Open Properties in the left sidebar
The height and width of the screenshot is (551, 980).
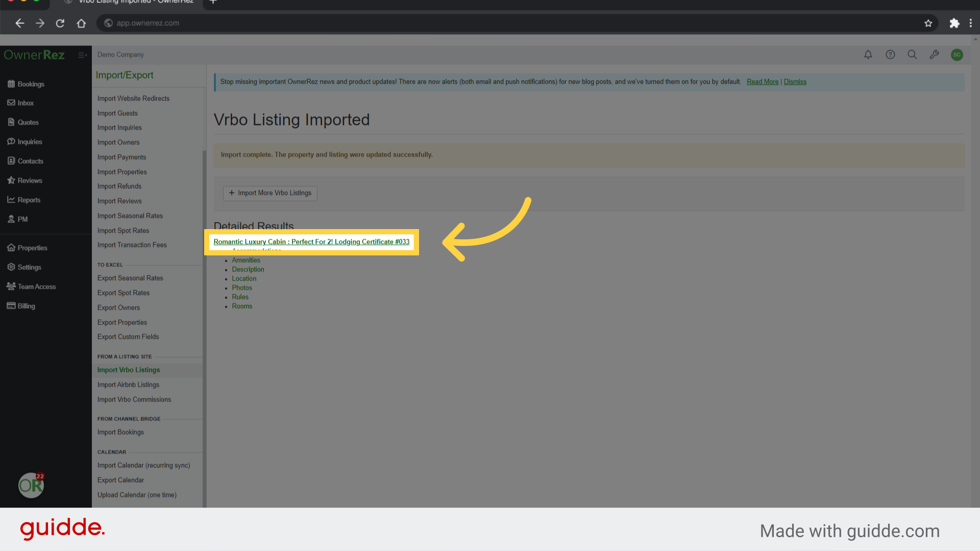(x=32, y=248)
